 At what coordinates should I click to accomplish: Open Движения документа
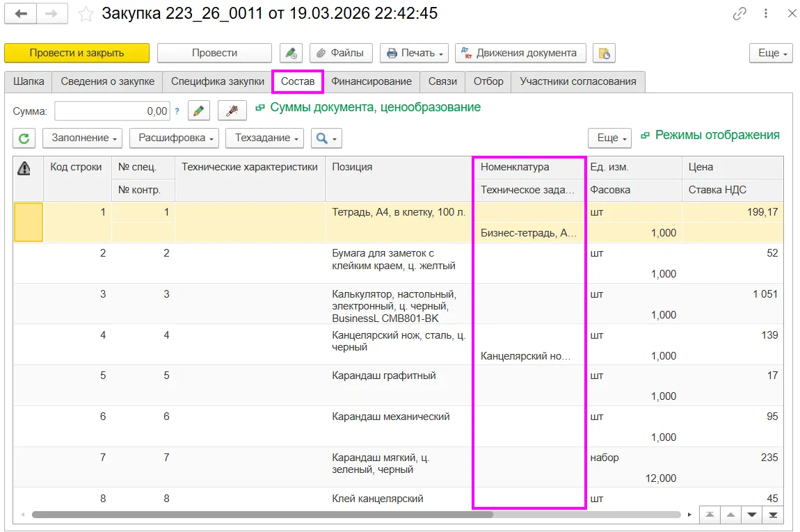tap(520, 53)
